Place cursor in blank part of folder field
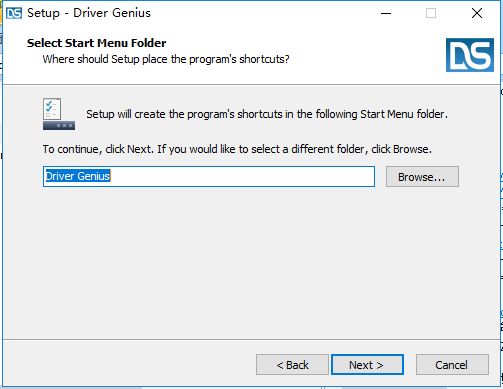This screenshot has width=503, height=389. 242,176
